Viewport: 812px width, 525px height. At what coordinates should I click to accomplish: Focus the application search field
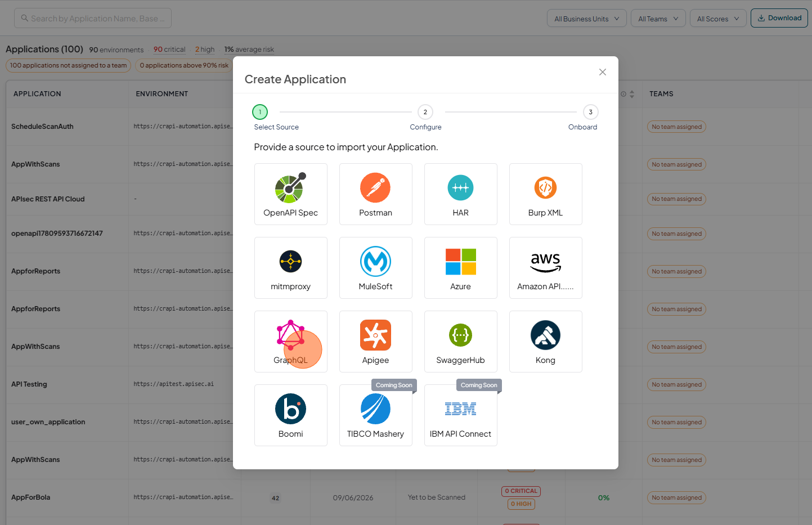(93, 18)
